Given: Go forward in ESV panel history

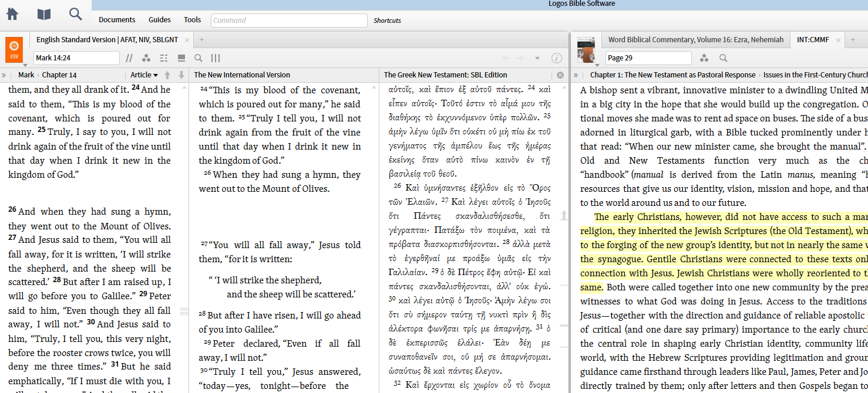Looking at the screenshot, I should (520, 58).
